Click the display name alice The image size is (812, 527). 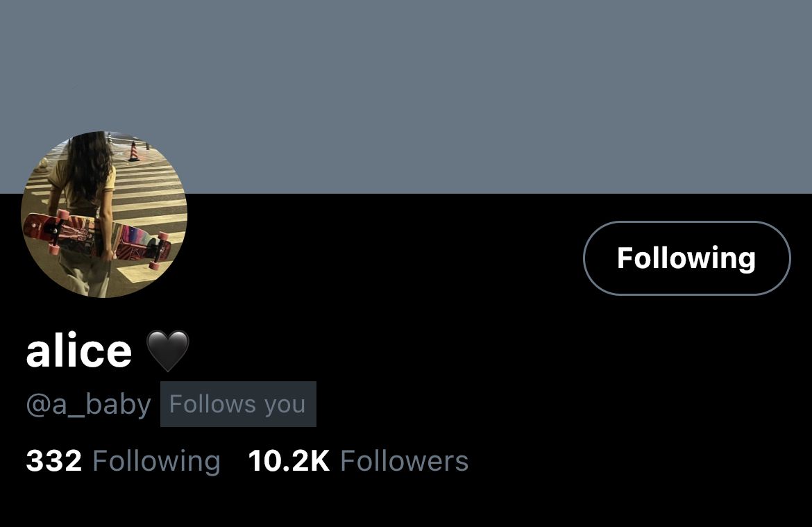(78, 351)
